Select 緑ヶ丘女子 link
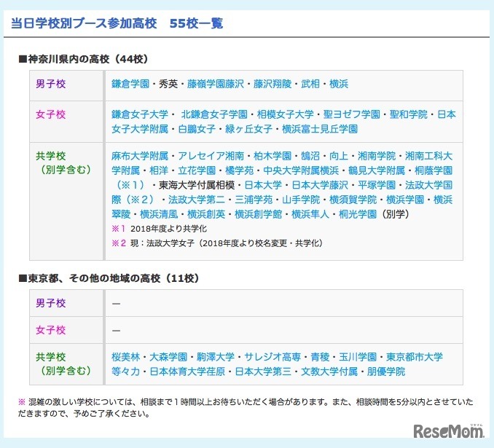Screen dimensions: 494x448 click(x=249, y=129)
